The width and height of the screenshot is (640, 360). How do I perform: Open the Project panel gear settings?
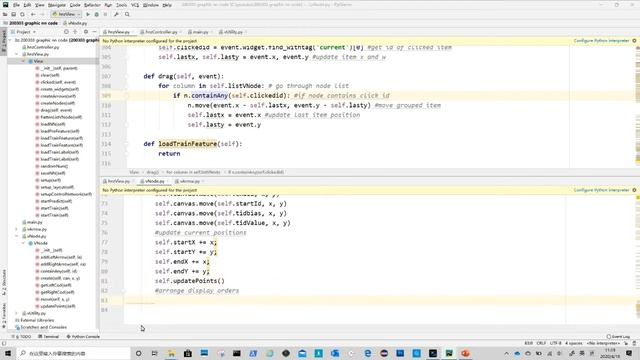click(86, 32)
